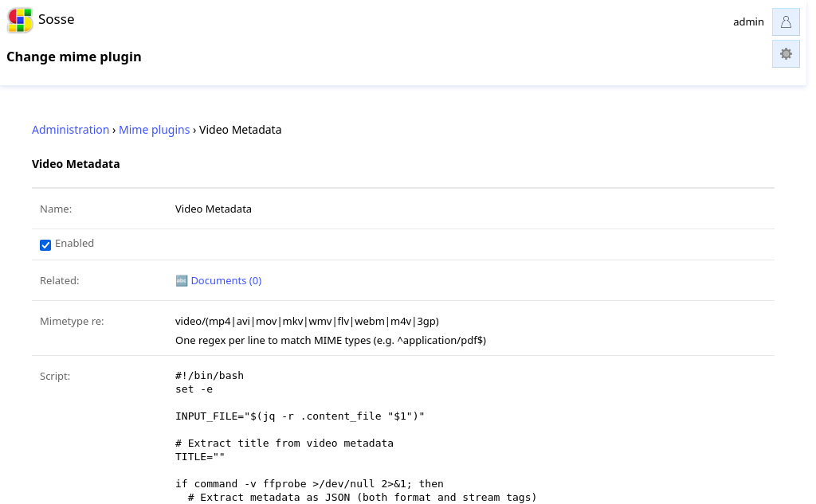816x504 pixels.
Task: Open the user profile icon button
Action: pos(786,21)
